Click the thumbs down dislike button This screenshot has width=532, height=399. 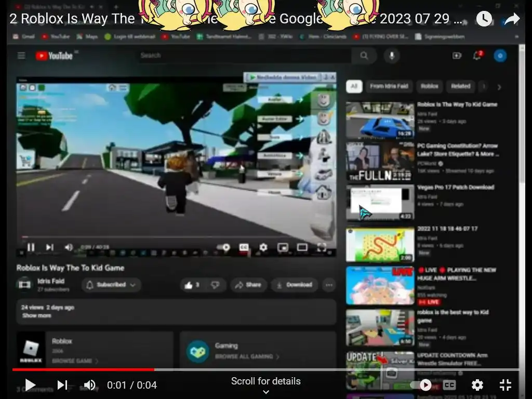coord(215,285)
